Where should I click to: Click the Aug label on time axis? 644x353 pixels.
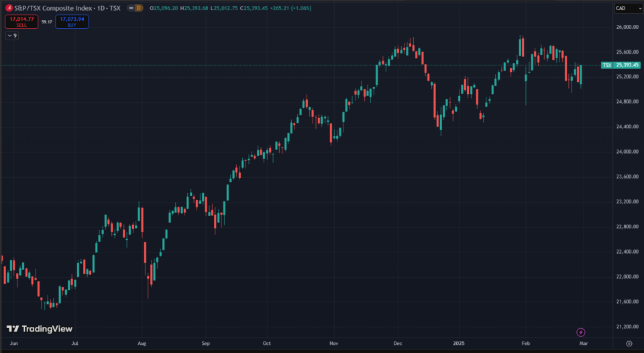pyautogui.click(x=142, y=343)
